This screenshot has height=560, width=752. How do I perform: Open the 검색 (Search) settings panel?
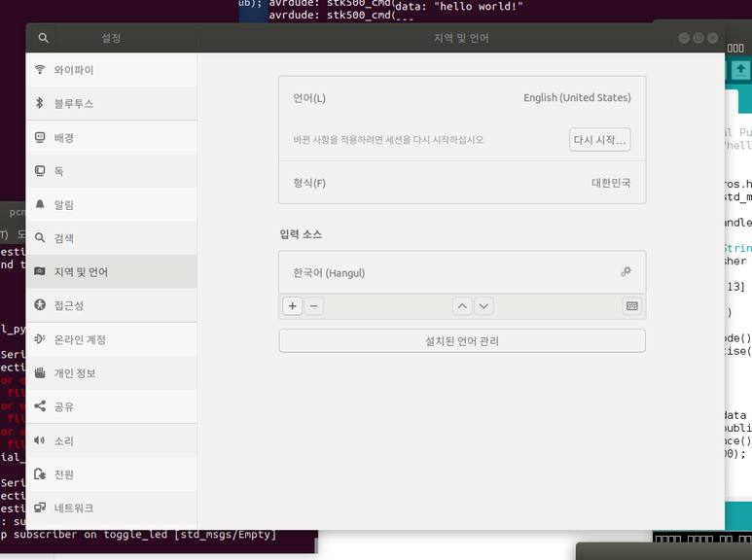pyautogui.click(x=111, y=238)
